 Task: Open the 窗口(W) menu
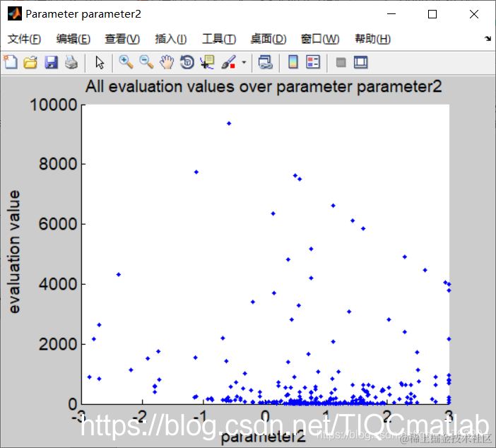[320, 39]
